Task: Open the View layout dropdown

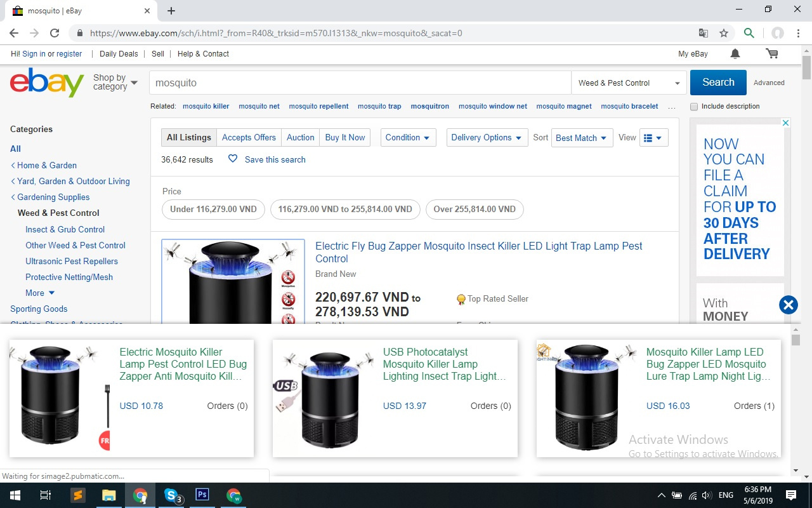Action: tap(653, 138)
